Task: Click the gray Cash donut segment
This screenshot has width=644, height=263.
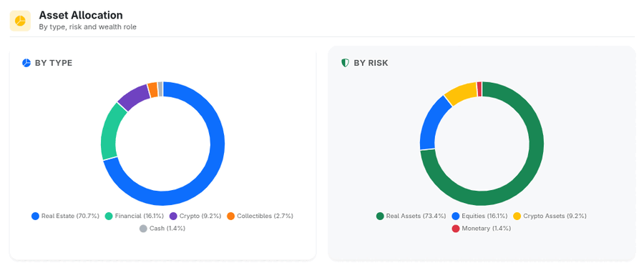Action: pos(160,89)
